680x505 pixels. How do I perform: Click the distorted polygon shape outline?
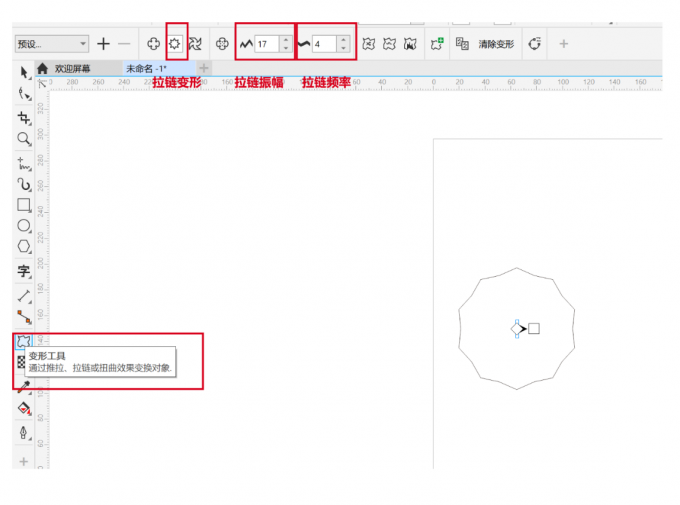[517, 328]
